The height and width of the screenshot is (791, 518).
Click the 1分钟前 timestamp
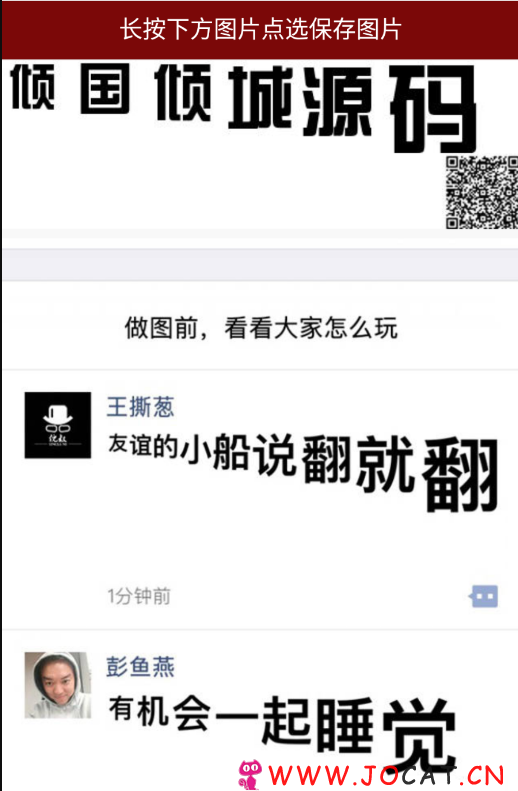[x=139, y=596]
